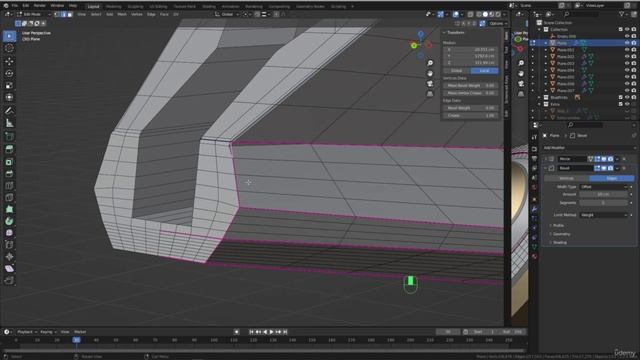Switch perspective/orthographic grid icon in viewport

[430, 94]
